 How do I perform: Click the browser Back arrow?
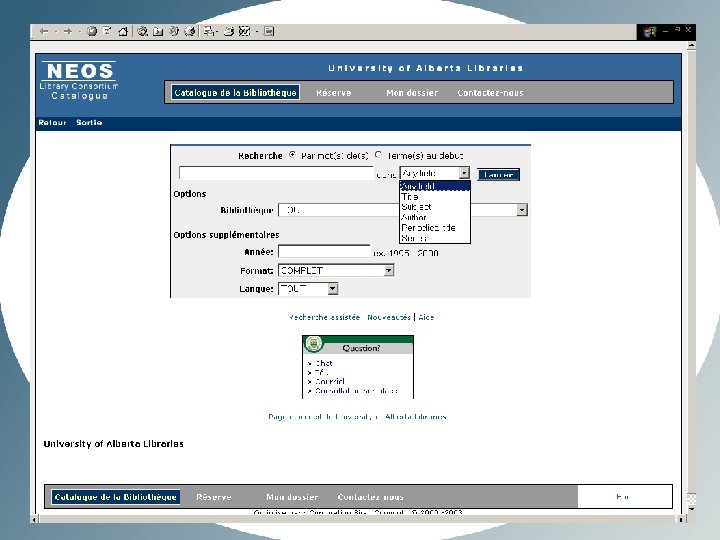coord(44,31)
